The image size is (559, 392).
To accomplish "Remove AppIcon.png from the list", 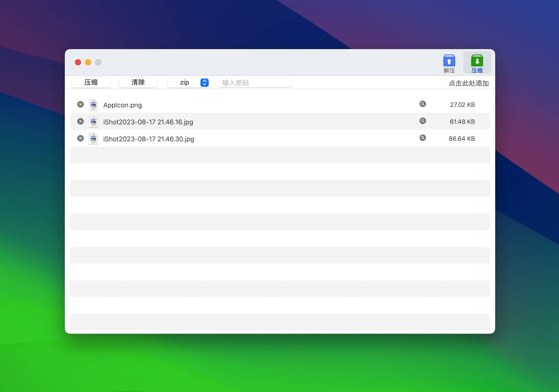I will click(80, 104).
